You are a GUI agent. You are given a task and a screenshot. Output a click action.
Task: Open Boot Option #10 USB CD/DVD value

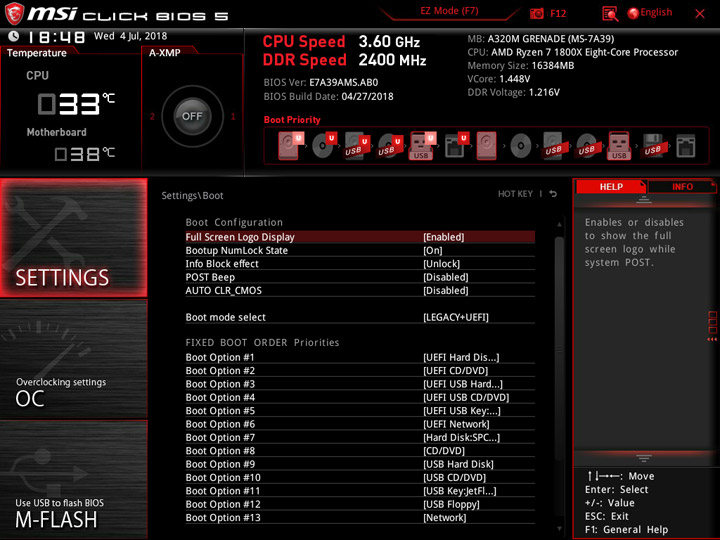(454, 477)
